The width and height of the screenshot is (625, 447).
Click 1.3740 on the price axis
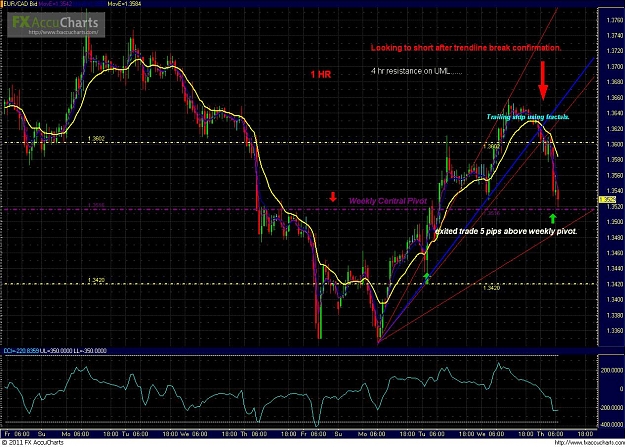click(x=615, y=35)
